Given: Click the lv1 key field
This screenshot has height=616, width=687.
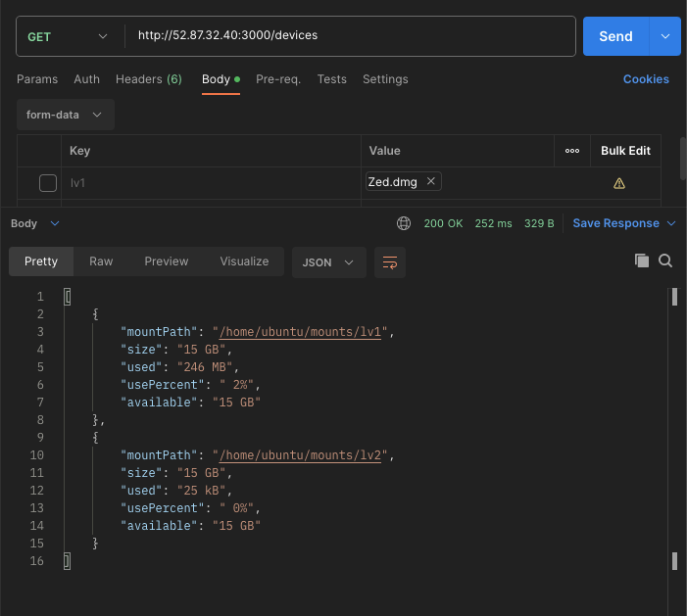Looking at the screenshot, I should [x=211, y=183].
